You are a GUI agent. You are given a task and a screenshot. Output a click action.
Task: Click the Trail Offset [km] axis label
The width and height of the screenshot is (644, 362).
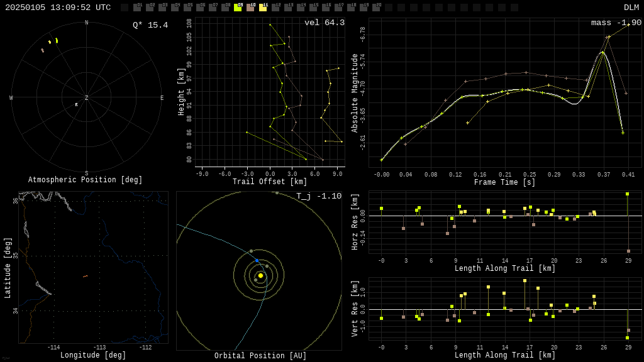pyautogui.click(x=270, y=182)
